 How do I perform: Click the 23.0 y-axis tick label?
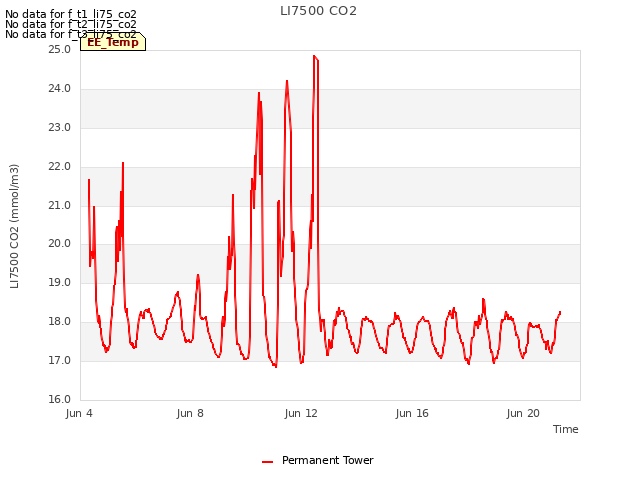pyautogui.click(x=60, y=128)
